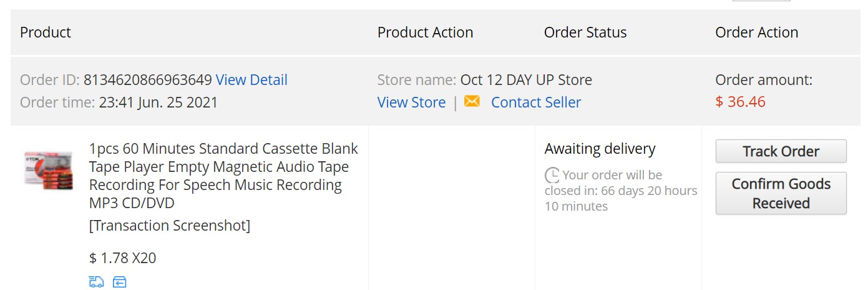868x290 pixels.
Task: Click the Oct 12 DAY UP Store name
Action: pyautogui.click(x=526, y=80)
